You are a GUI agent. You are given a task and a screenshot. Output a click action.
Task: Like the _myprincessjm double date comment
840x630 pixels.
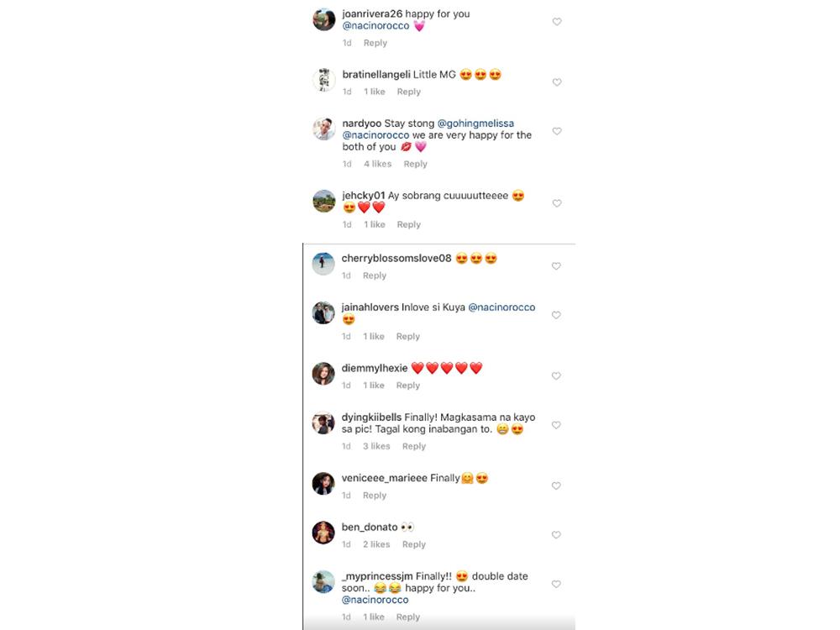pyautogui.click(x=556, y=585)
